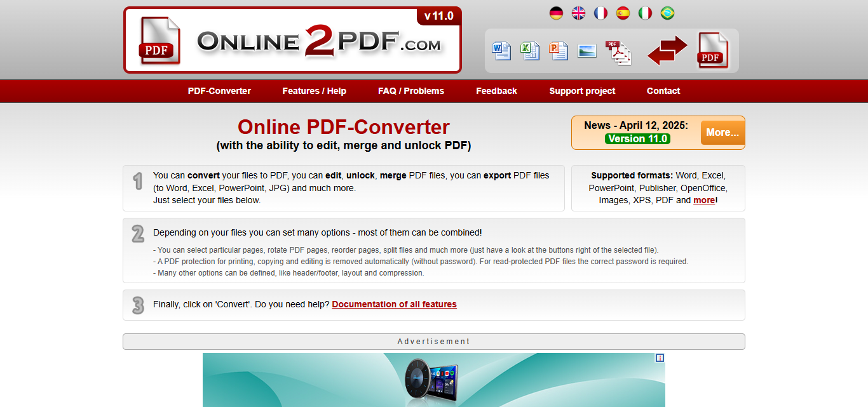This screenshot has width=868, height=407.
Task: Click the News - April 12, 2025 text
Action: point(636,125)
